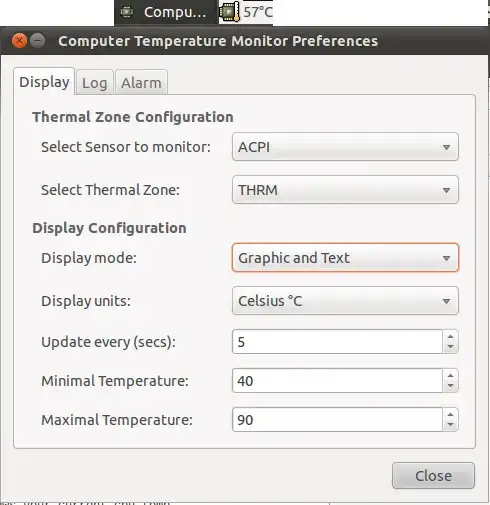Decrease the Maximal Temperature with the down arrow
This screenshot has height=505, width=490.
[451, 425]
